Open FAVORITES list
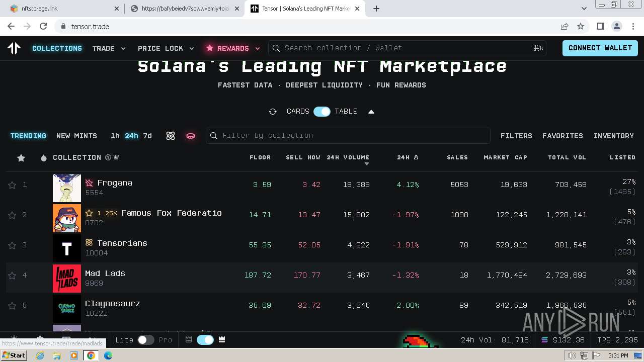Screen dimensions: 644x362 tap(562, 136)
